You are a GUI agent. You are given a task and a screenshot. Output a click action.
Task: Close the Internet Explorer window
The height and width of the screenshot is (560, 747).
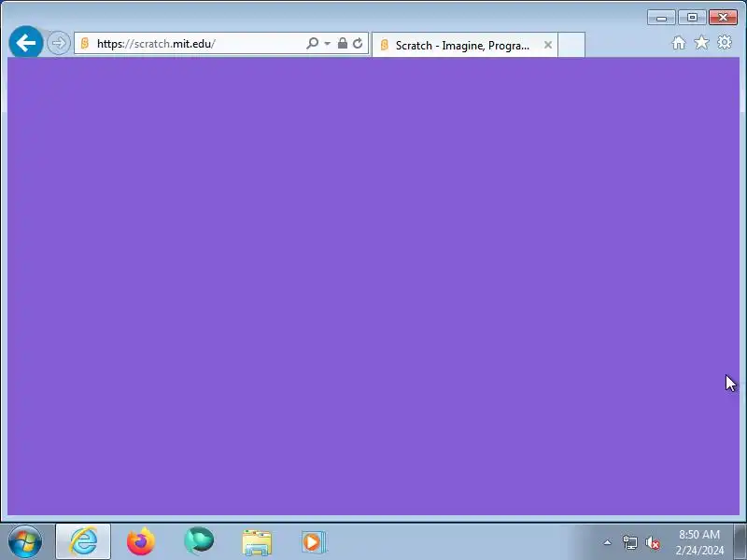pyautogui.click(x=723, y=18)
